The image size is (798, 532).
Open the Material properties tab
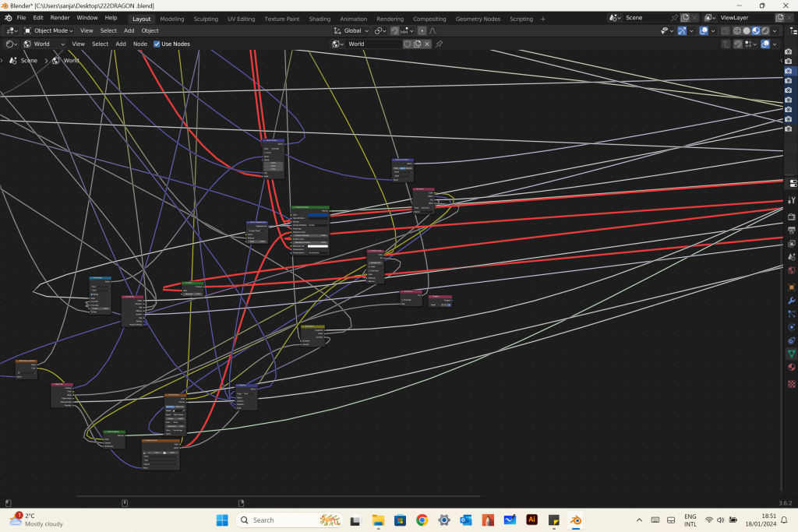click(792, 367)
